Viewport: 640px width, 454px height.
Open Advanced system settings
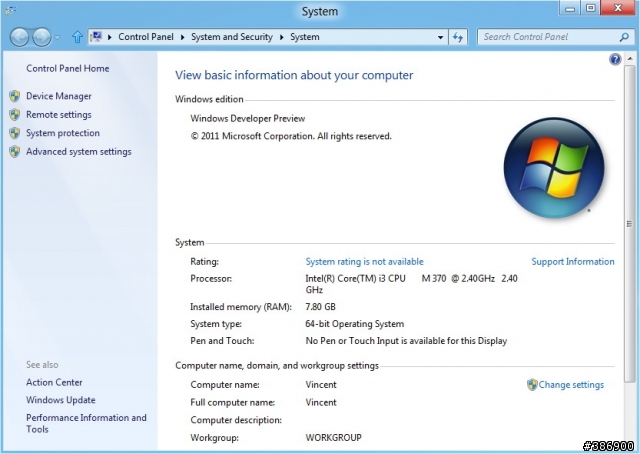pos(79,151)
